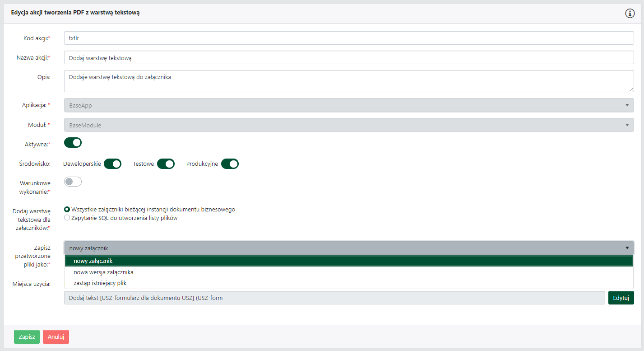
Task: Click the Zapisz button
Action: pos(27,337)
